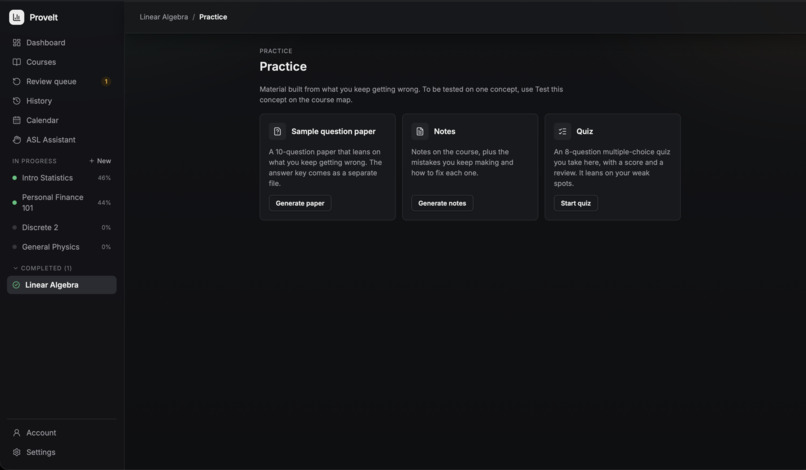Open Dashboard from the sidebar

click(62, 43)
